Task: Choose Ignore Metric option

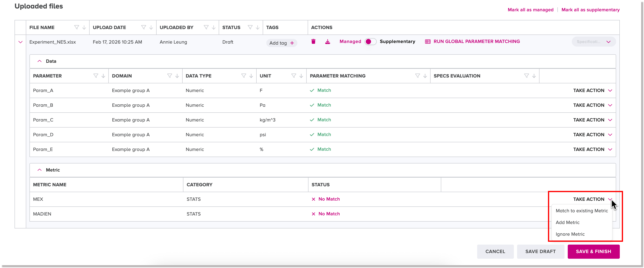Action: point(582,234)
